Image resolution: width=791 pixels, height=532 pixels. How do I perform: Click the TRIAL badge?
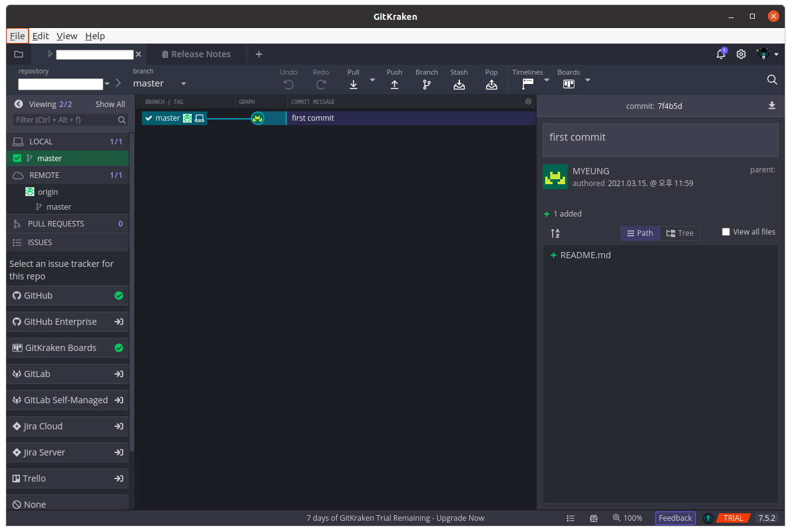click(x=732, y=518)
